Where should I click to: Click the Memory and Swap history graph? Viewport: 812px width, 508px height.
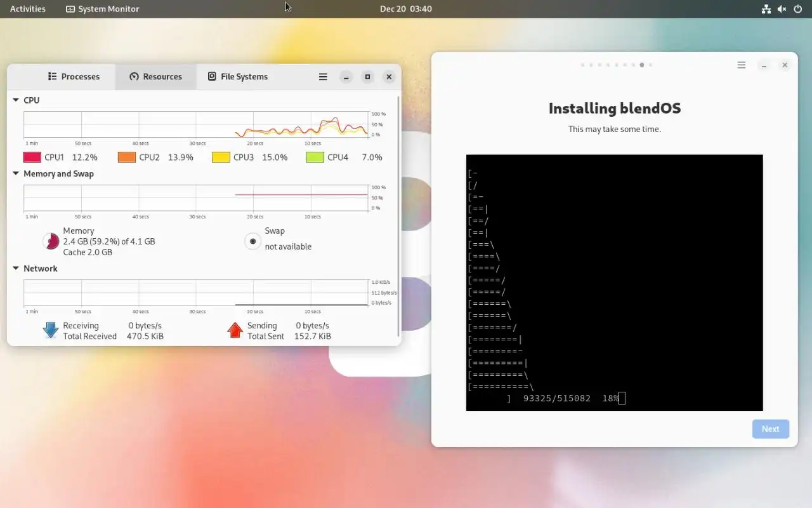coord(196,198)
